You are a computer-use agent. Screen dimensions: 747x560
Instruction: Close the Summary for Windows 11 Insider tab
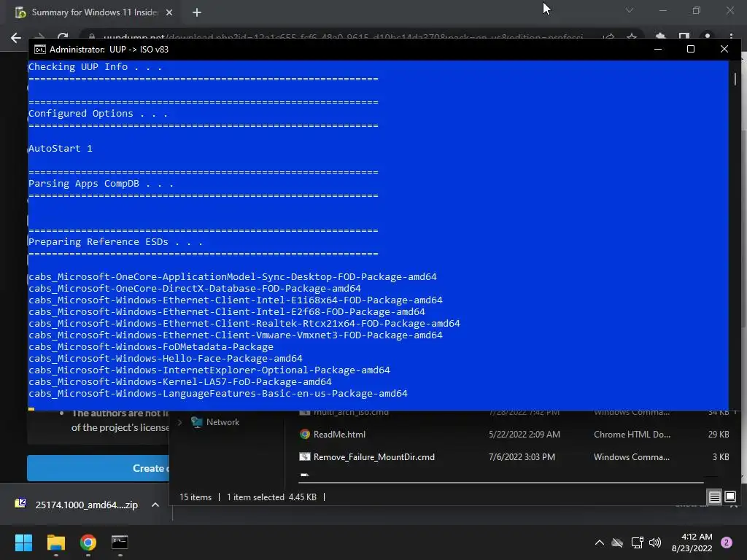[x=169, y=12]
